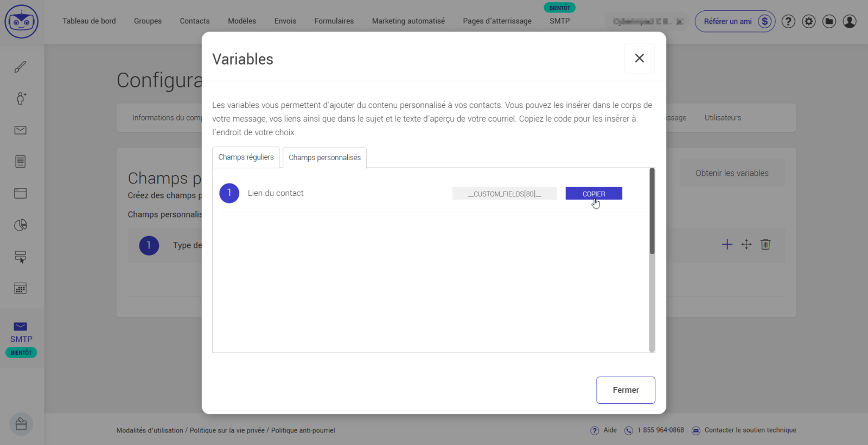The width and height of the screenshot is (868, 445).
Task: Open the form cursor icon in sidebar
Action: (21, 257)
